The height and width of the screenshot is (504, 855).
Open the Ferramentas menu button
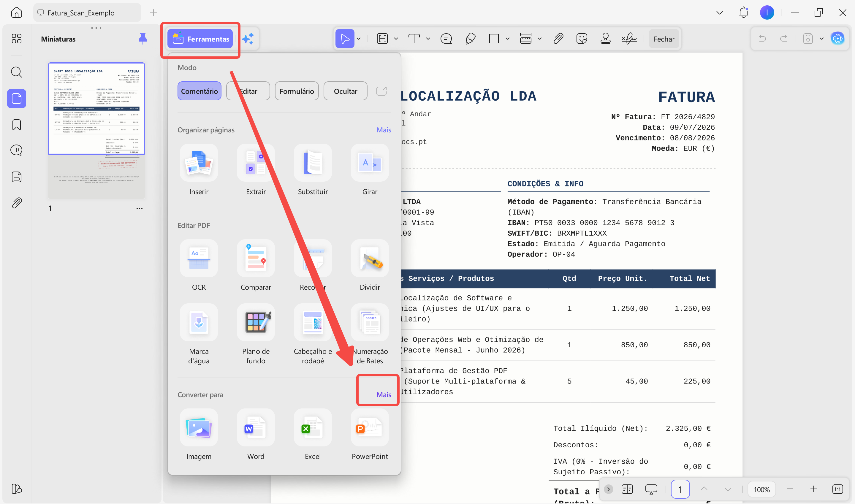pos(200,39)
